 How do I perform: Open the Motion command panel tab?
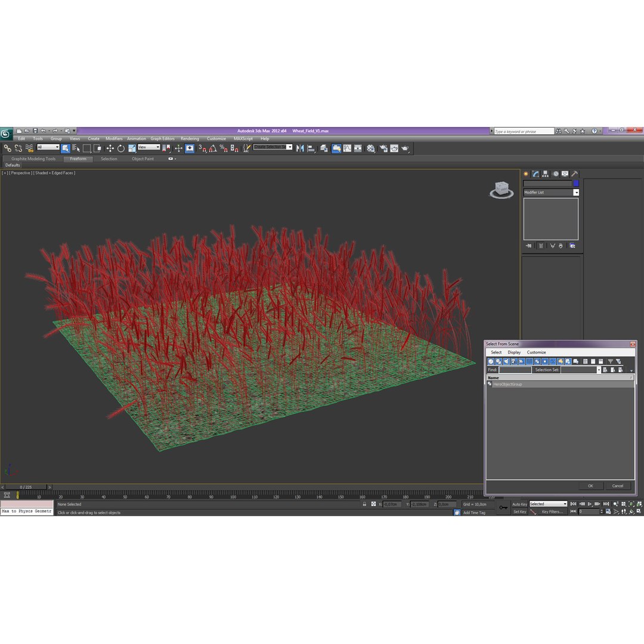555,174
